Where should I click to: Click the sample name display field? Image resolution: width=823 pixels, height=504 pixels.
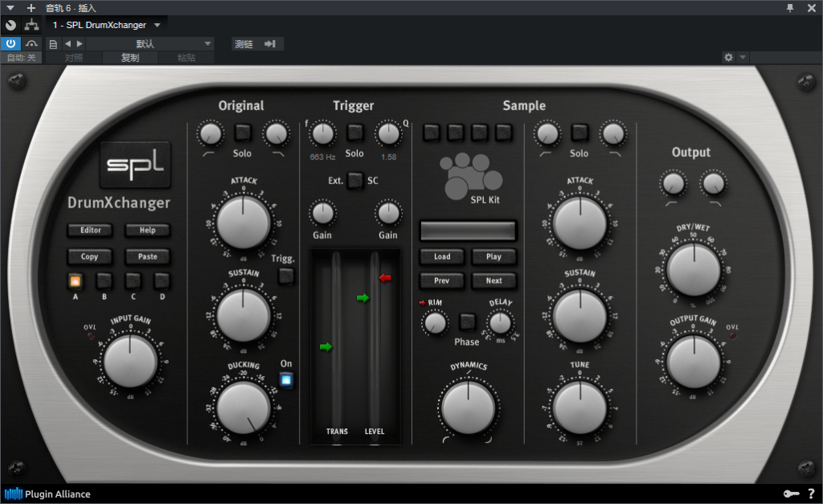(x=468, y=231)
